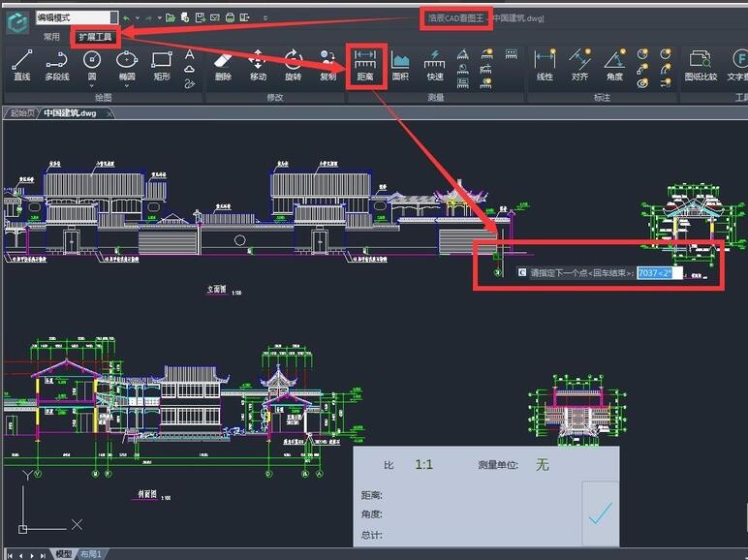This screenshot has width=748, height=560.
Task: Click the 距离 (Distance) measure tool
Action: [365, 64]
